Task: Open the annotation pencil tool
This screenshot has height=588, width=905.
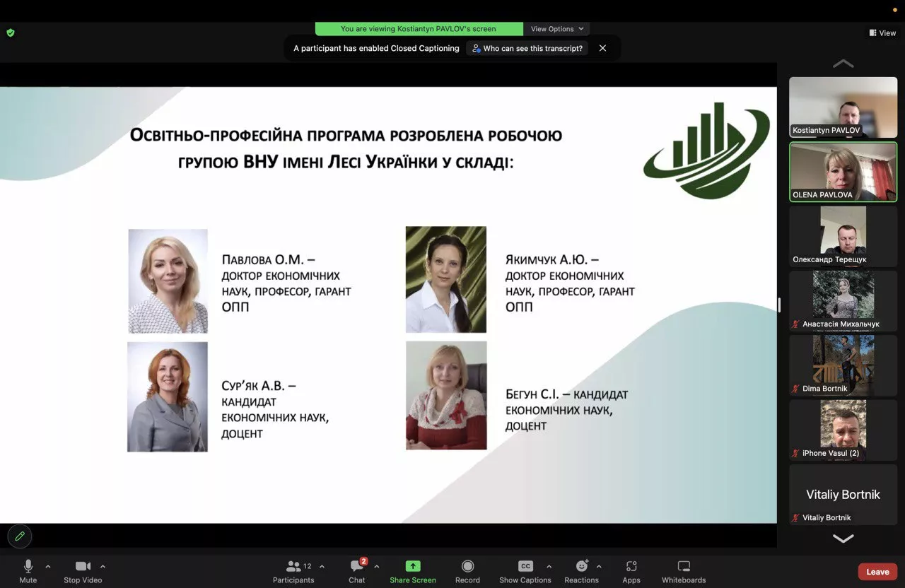Action: (x=19, y=536)
